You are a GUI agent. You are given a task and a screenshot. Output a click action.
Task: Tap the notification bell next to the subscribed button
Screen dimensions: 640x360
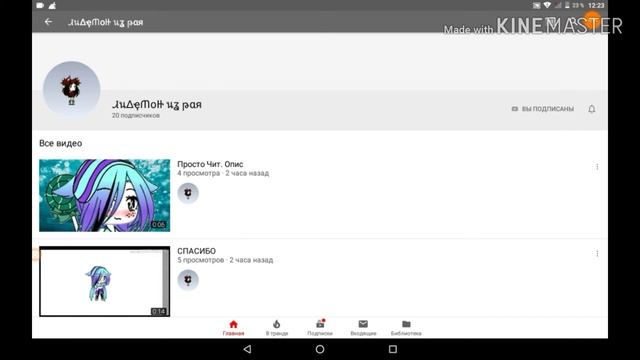pyautogui.click(x=591, y=109)
